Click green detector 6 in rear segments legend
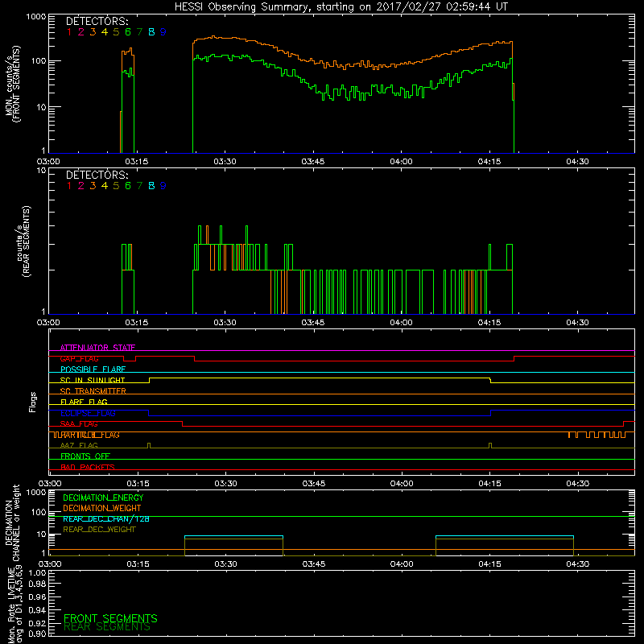644x644 pixels. point(128,186)
